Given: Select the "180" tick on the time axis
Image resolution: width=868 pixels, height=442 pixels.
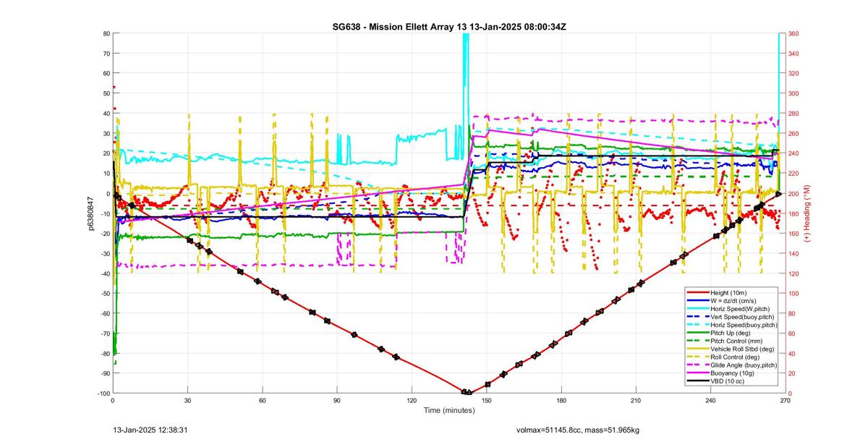Looking at the screenshot, I should pyautogui.click(x=561, y=400).
